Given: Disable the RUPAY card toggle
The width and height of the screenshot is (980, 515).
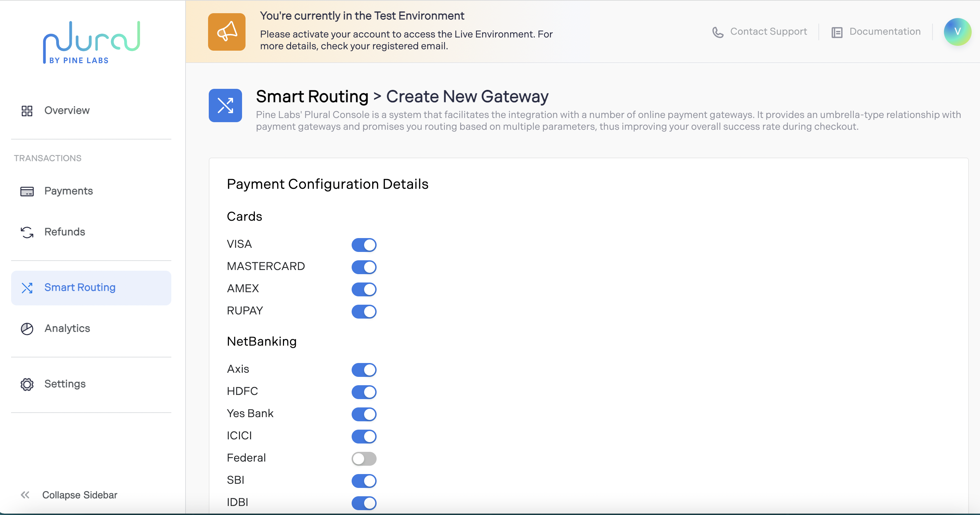Looking at the screenshot, I should click(x=364, y=311).
